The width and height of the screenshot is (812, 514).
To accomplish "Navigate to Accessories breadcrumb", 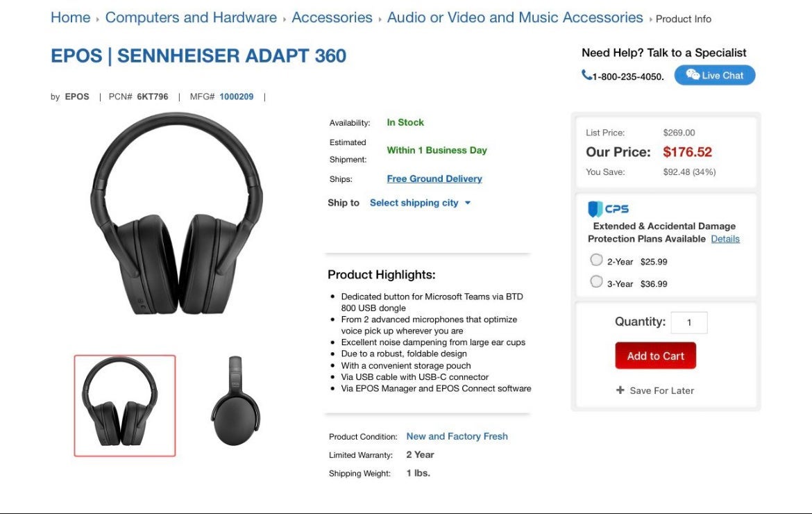I will tap(332, 17).
